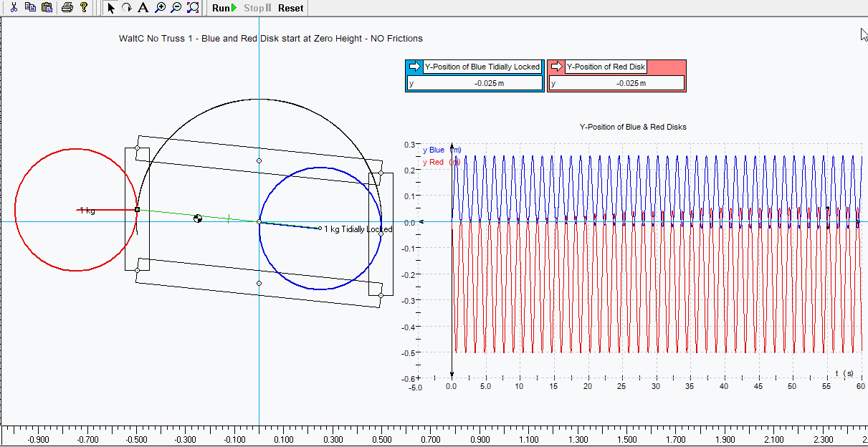The height and width of the screenshot is (447, 868).
Task: Click the Blue Tidally Locked y value field
Action: coord(475,83)
